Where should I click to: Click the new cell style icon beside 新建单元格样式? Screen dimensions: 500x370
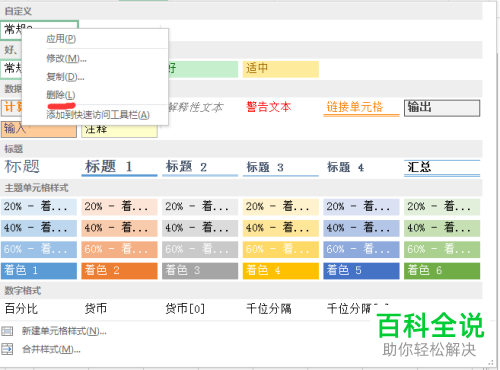(7, 331)
